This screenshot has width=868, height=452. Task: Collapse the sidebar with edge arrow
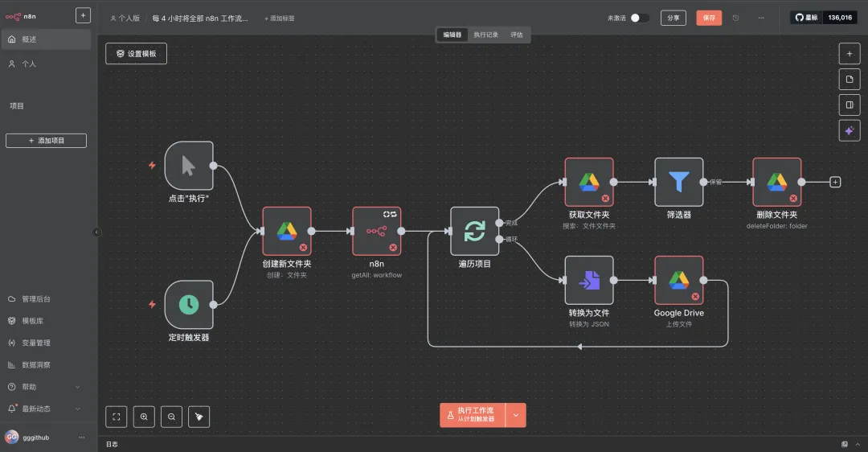[97, 232]
